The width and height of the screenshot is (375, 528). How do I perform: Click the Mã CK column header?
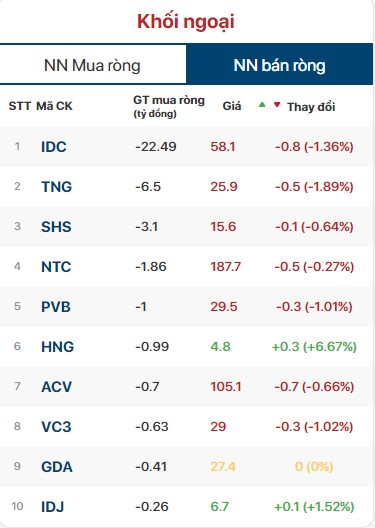point(54,106)
